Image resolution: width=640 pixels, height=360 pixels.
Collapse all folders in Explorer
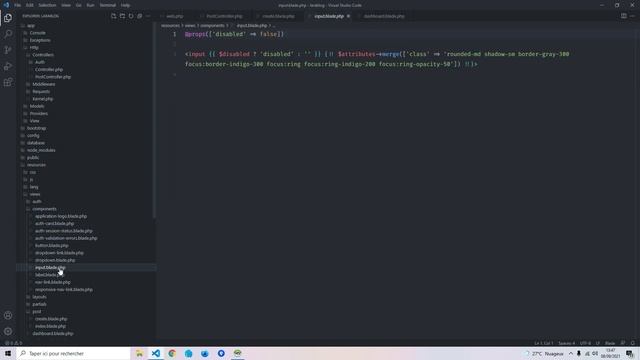(x=140, y=16)
